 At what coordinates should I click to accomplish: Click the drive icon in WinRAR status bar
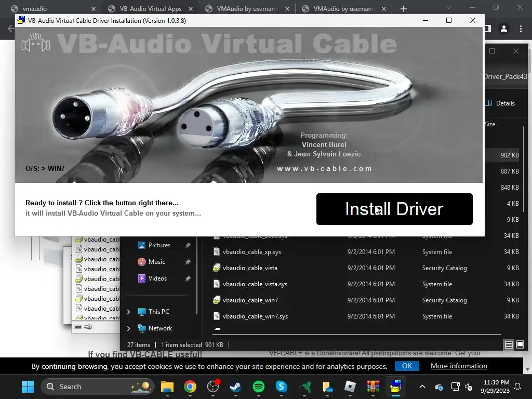pos(78,327)
